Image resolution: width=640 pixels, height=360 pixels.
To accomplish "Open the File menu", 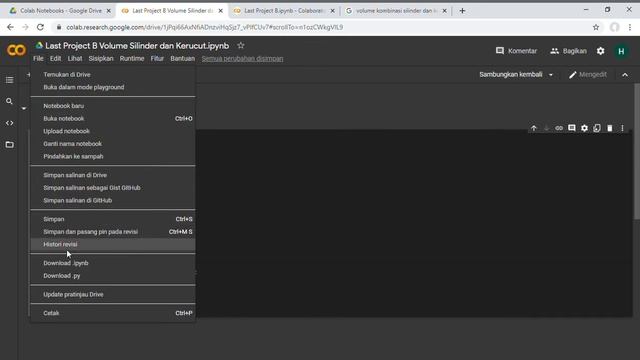I will click(x=38, y=58).
